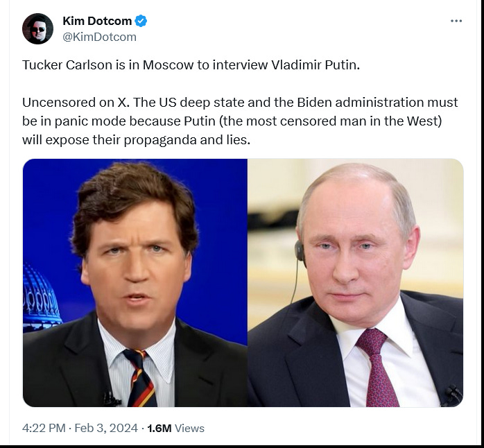Open the left photo with blue background

[x=135, y=282]
